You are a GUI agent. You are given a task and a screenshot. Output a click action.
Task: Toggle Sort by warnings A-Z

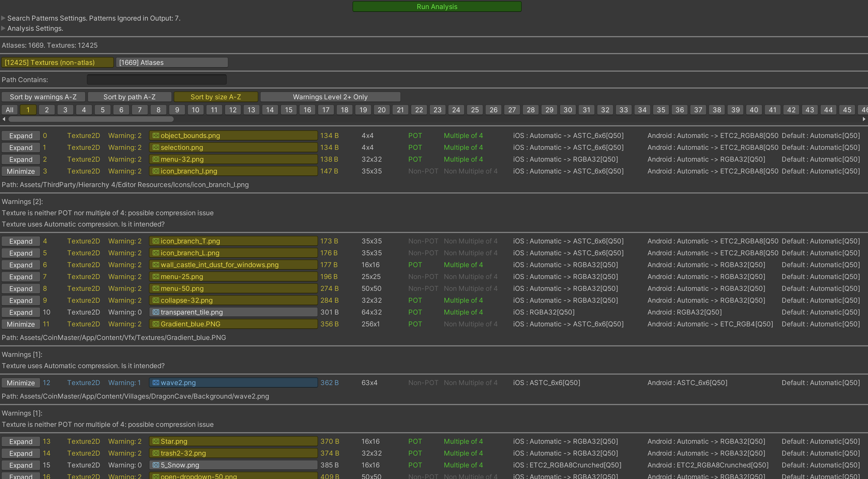(43, 97)
